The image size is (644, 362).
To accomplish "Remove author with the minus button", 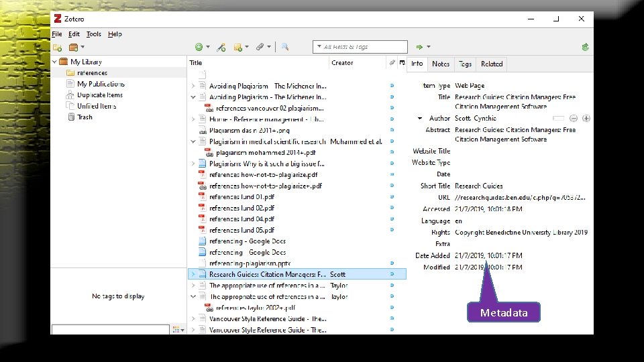I will (574, 118).
